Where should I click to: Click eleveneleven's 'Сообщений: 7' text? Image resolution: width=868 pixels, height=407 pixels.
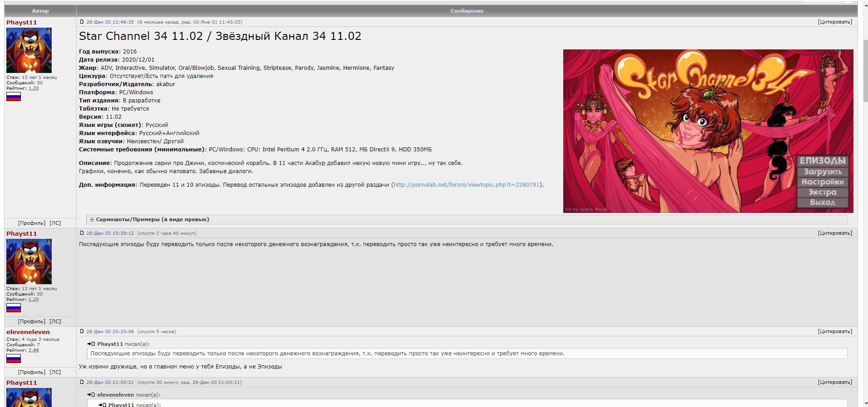coord(23,345)
